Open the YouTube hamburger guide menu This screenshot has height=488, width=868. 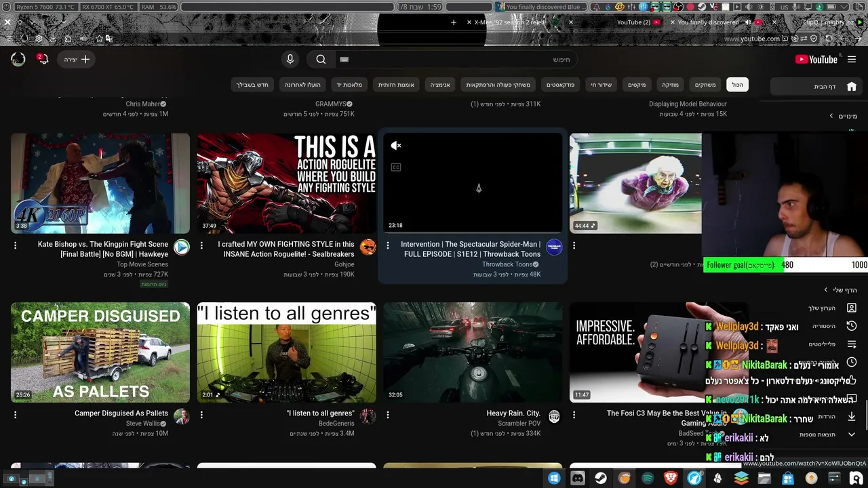tap(852, 59)
